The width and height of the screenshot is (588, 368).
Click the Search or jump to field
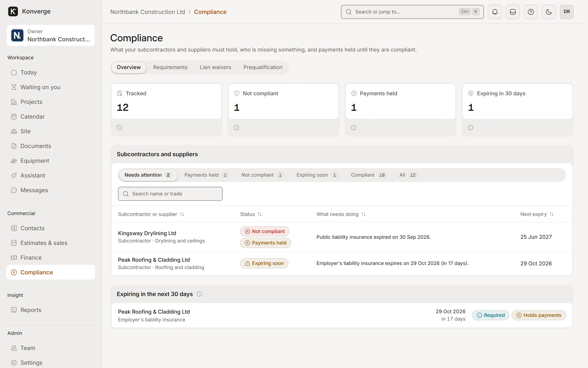[x=412, y=12]
